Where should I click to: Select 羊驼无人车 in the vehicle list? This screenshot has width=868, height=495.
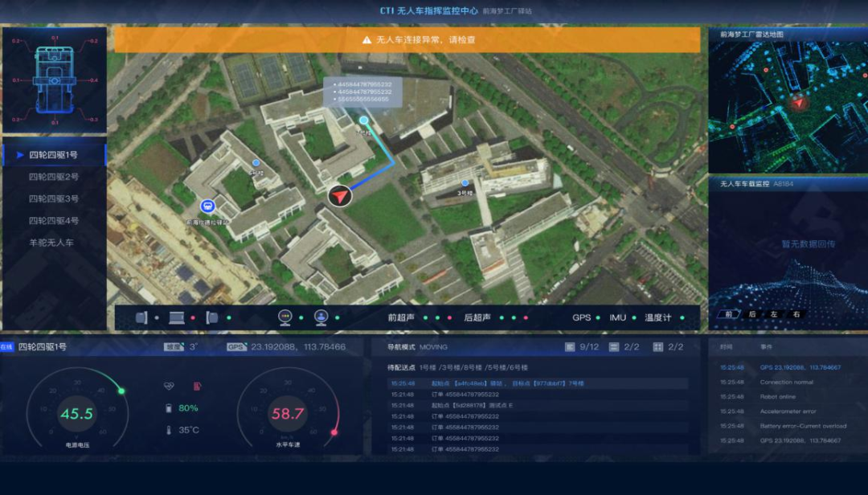point(51,242)
